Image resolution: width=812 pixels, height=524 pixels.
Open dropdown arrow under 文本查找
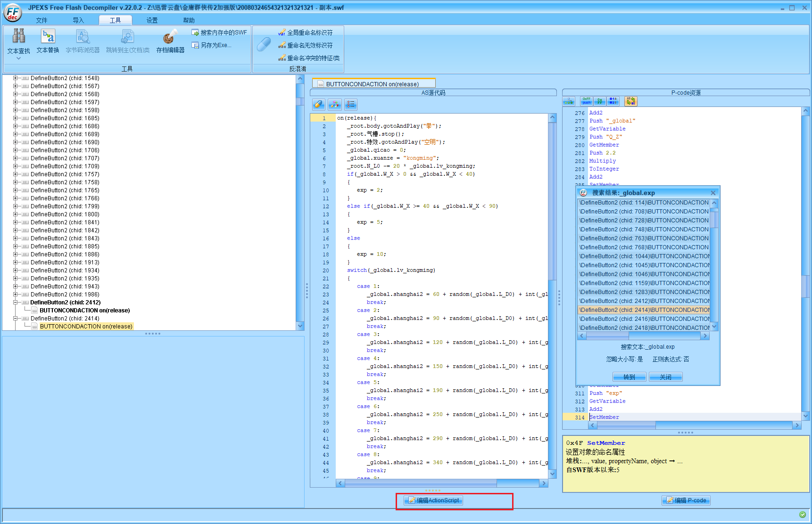pyautogui.click(x=18, y=58)
